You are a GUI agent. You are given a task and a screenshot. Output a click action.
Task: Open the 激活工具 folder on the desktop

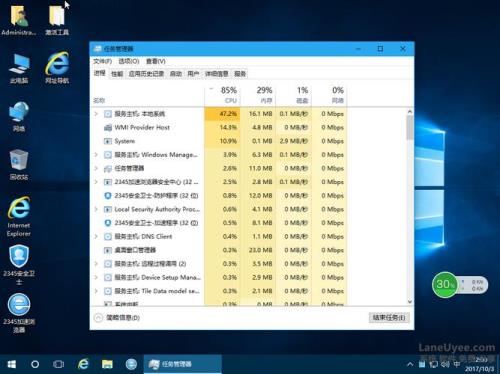coord(57,20)
